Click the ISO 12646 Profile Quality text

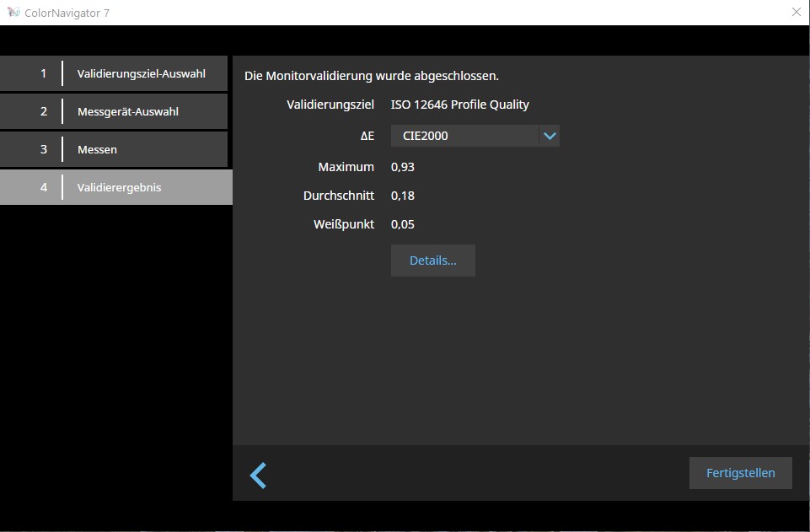459,105
